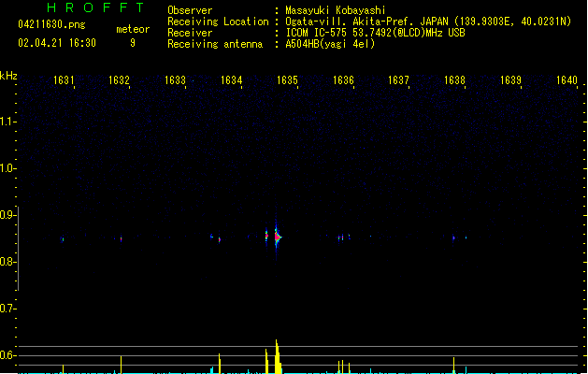Viewport: 588px width, 374px height.
Task: Click time axis label 1631
Action: [x=64, y=80]
